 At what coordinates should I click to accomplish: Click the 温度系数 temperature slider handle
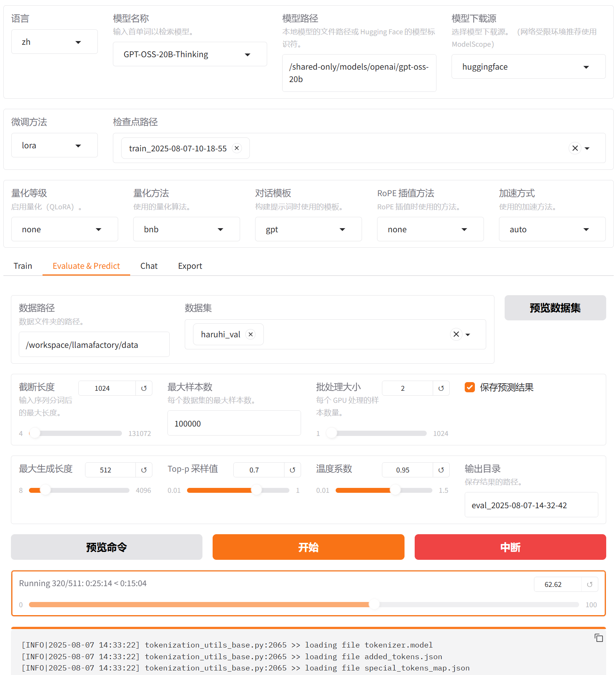click(395, 490)
